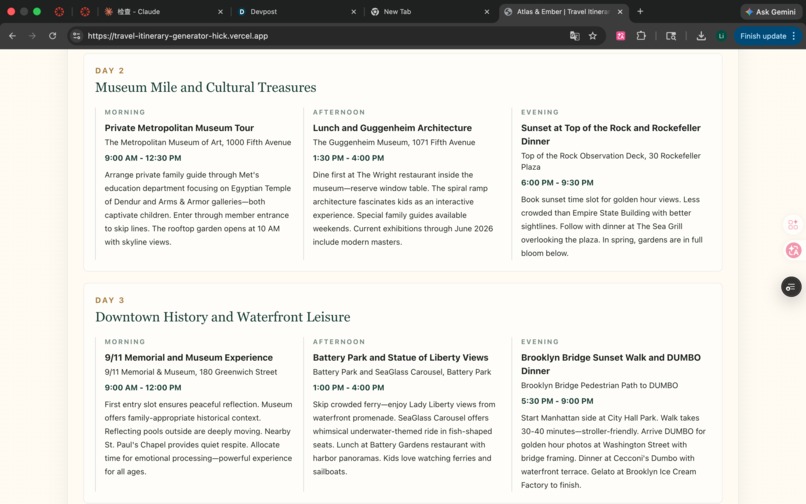
Task: Click the Ask Gemini button
Action: (x=771, y=11)
